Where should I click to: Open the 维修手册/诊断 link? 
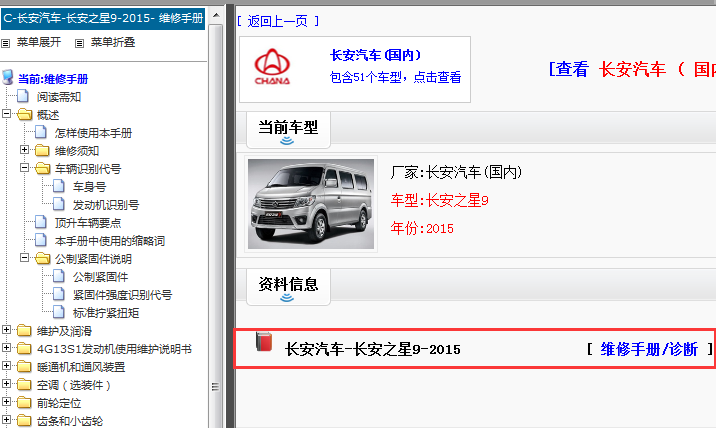click(649, 349)
